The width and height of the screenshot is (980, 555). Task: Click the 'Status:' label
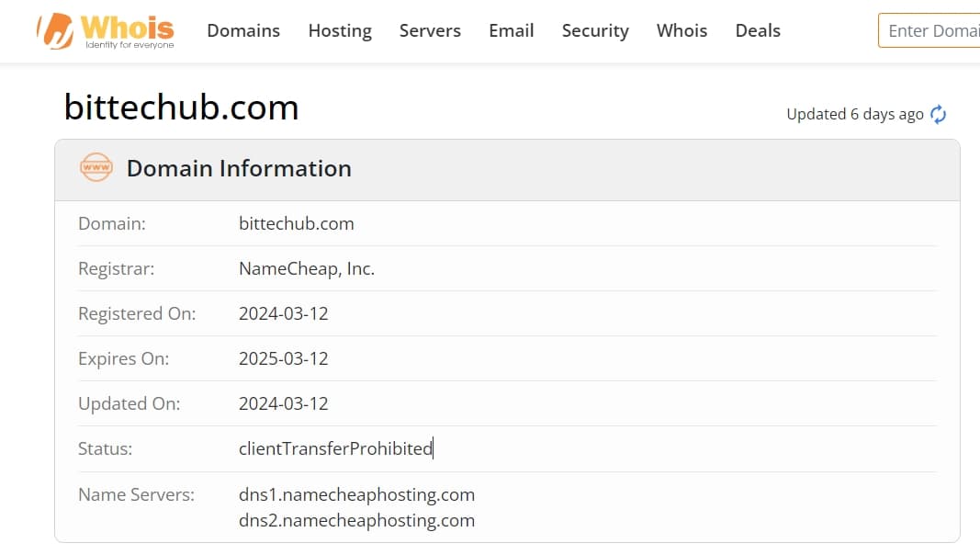105,448
